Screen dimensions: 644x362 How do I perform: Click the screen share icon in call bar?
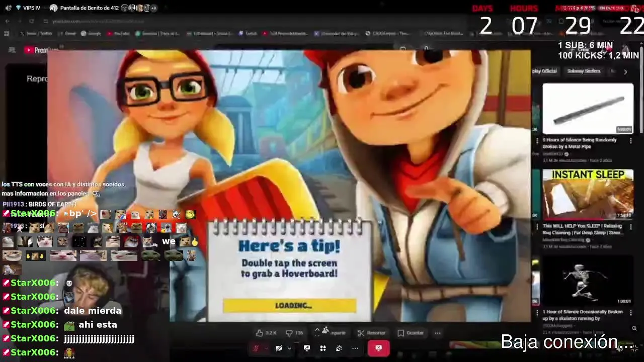[307, 348]
